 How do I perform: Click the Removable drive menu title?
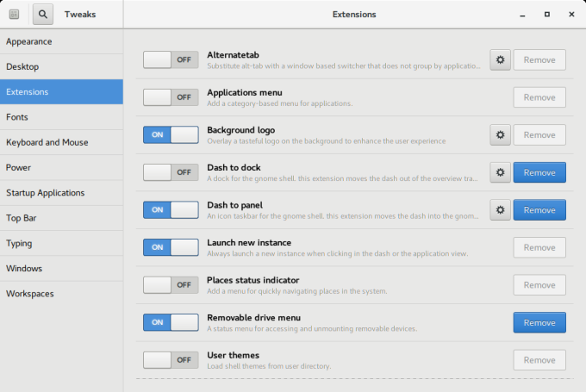[253, 318]
